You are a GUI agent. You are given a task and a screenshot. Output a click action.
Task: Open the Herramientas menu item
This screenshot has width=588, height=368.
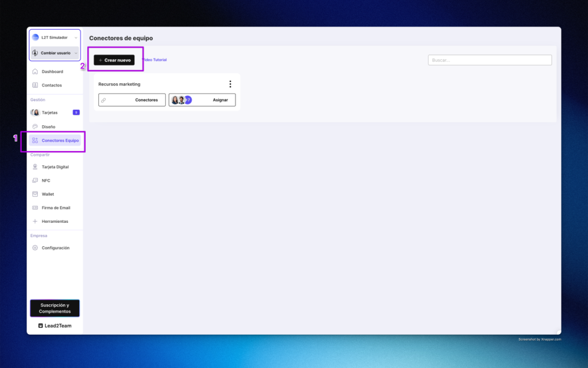pos(55,222)
